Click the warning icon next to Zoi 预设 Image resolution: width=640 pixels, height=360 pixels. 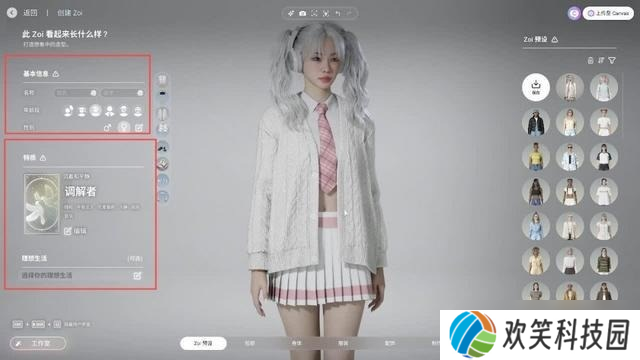[554, 40]
